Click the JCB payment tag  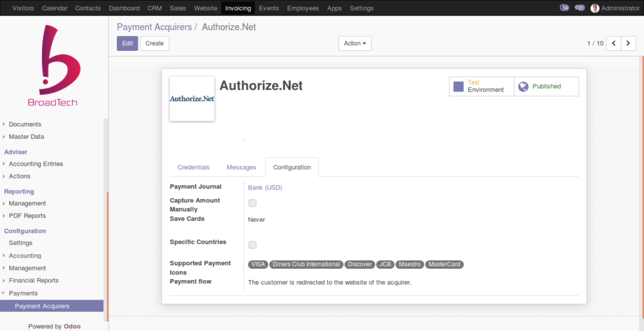pos(386,264)
